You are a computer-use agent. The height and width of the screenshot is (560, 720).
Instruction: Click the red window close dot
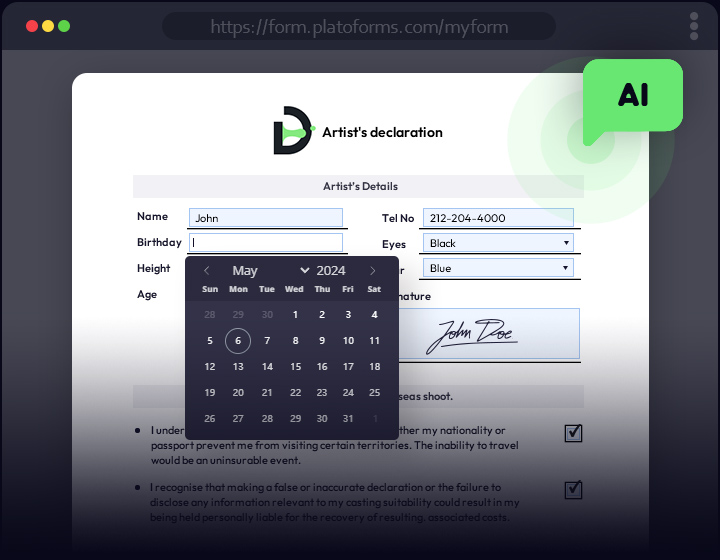[x=32, y=26]
